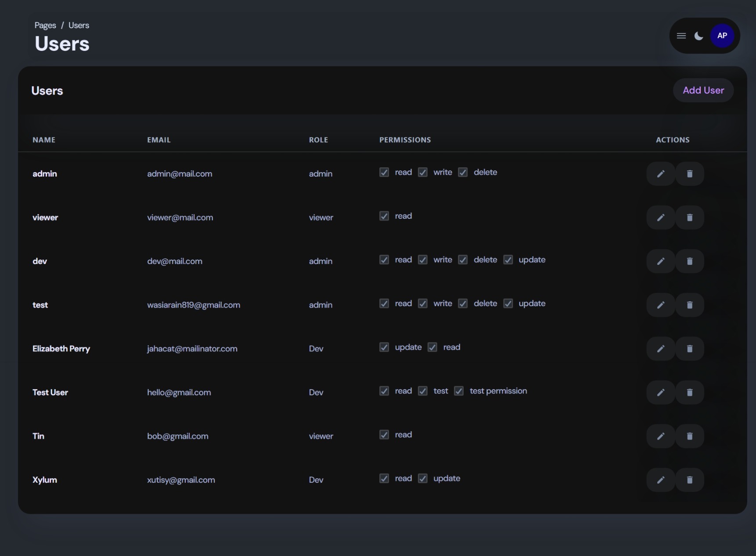Toggle read checkbox for viewer user

[384, 216]
